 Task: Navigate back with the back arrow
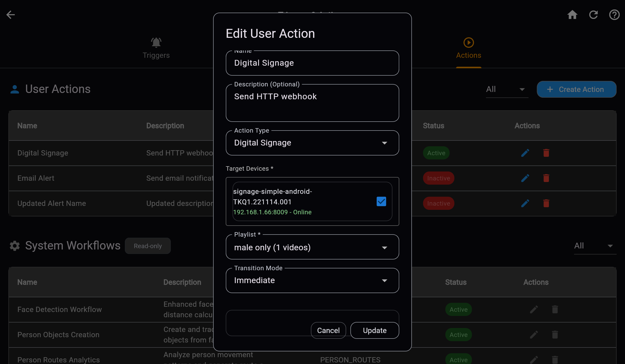[x=11, y=15]
